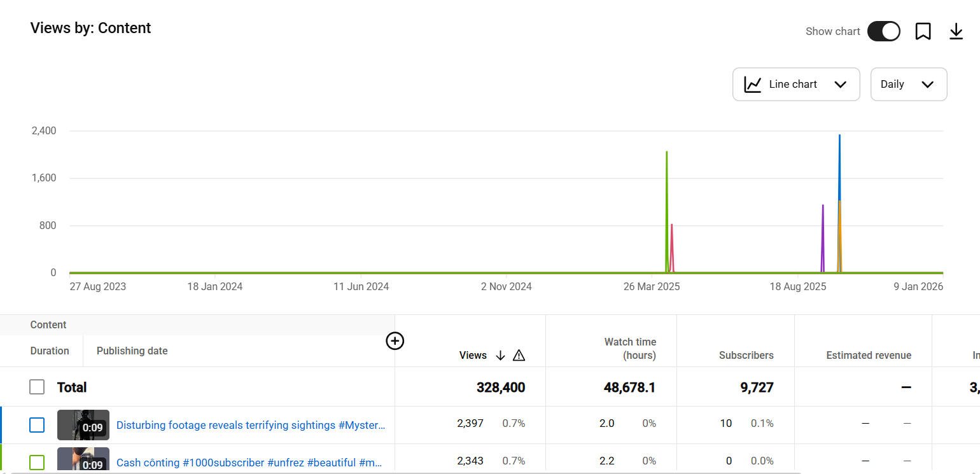The height and width of the screenshot is (474, 980).
Task: Sort by Watch time (hours) column
Action: [629, 349]
